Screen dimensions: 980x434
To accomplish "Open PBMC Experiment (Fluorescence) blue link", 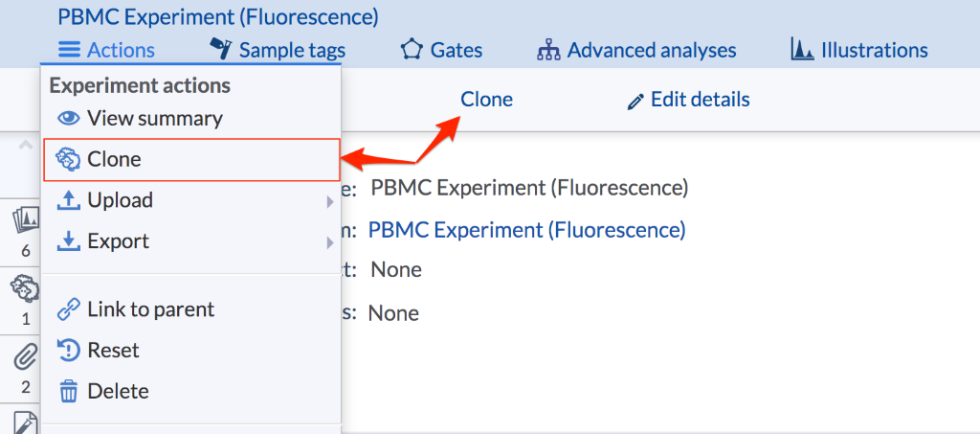I will 526,230.
